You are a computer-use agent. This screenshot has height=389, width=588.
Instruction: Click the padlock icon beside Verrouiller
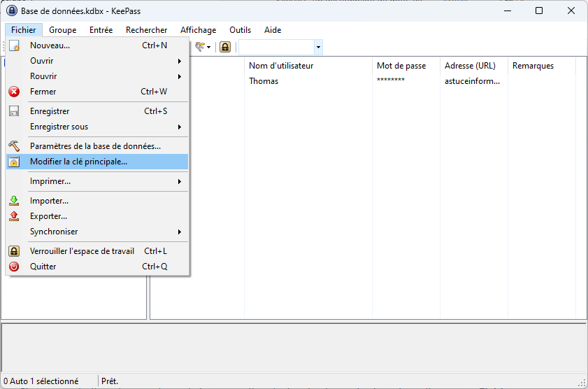click(x=14, y=251)
